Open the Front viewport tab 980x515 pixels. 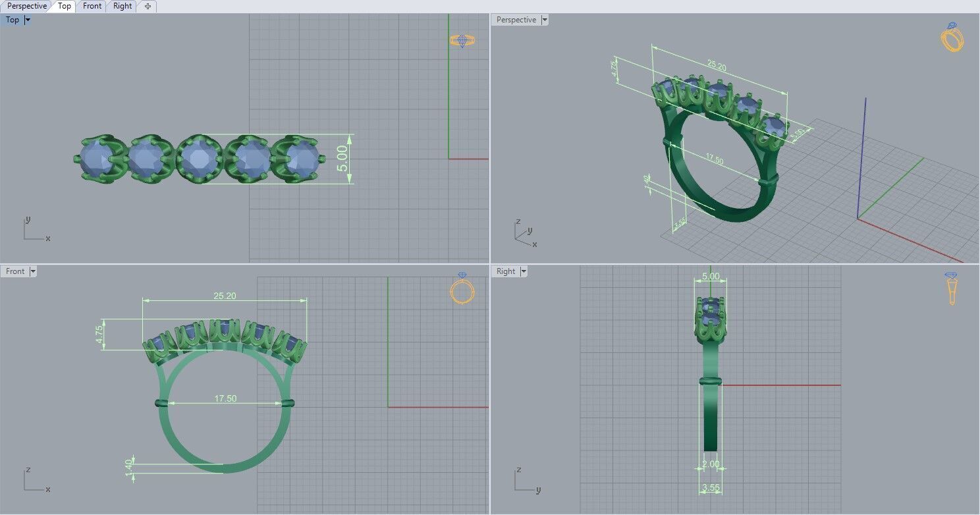tap(92, 6)
